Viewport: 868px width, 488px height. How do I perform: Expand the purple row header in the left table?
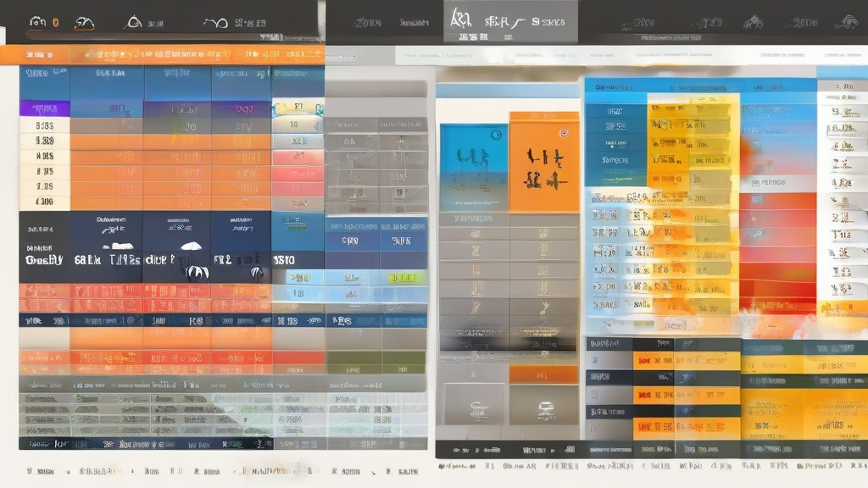click(44, 108)
